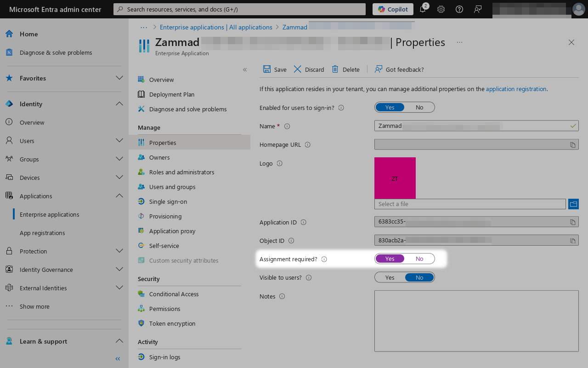The height and width of the screenshot is (368, 588).
Task: Set Enabled for users to sign-in to Yes
Action: pos(390,107)
